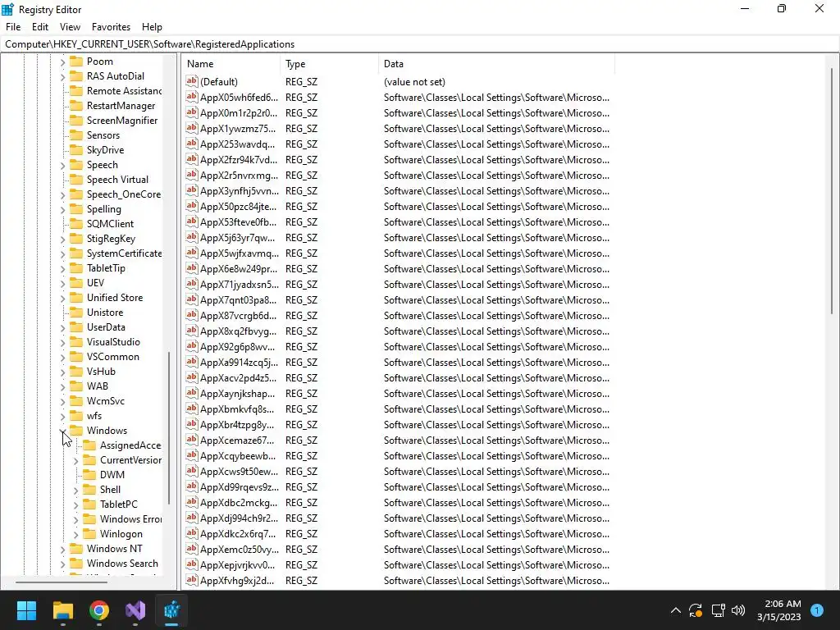Select the AppXcemaze67 value name
The height and width of the screenshot is (630, 840).
coord(237,440)
